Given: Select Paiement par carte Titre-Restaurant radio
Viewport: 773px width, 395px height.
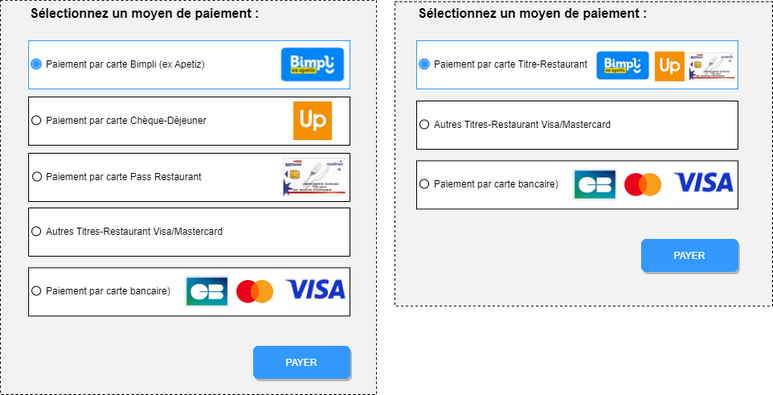Looking at the screenshot, I should pyautogui.click(x=424, y=64).
